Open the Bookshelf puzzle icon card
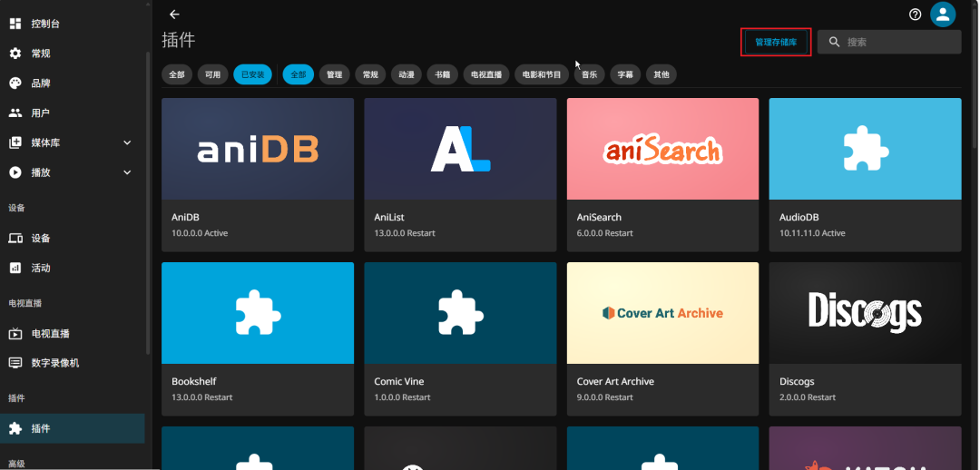This screenshot has width=980, height=470. click(x=258, y=312)
